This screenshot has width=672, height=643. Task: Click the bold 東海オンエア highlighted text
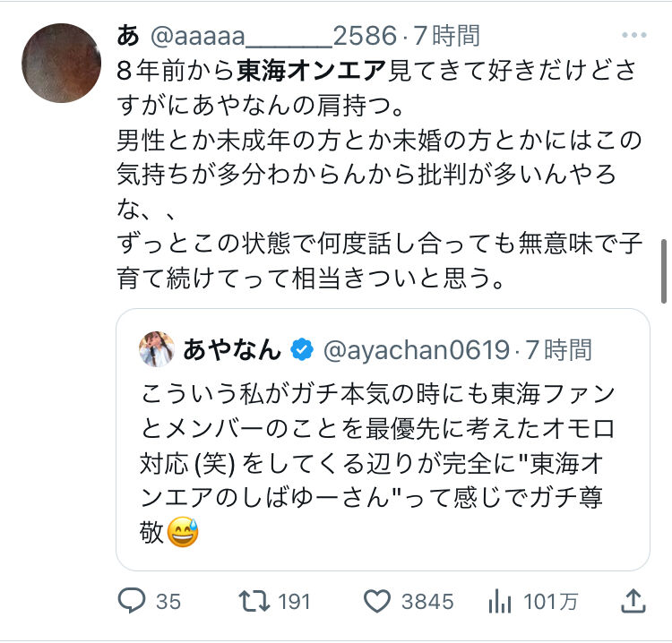pos(312,71)
